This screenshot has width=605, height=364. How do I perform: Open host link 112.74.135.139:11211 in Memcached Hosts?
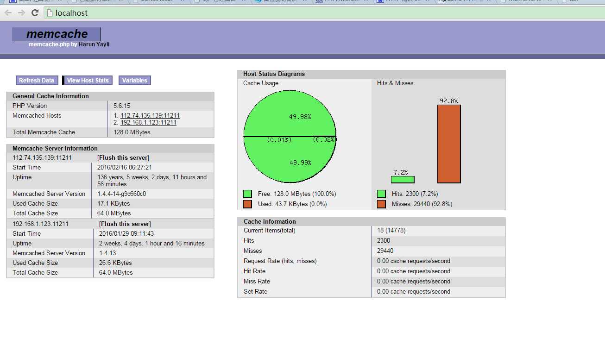point(150,116)
